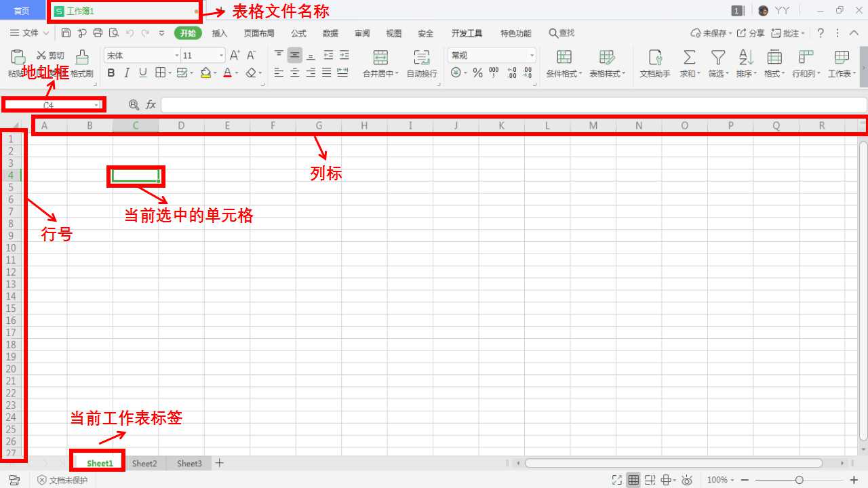Click the Unsaved (未保存) cloud button
The height and width of the screenshot is (488, 868).
coord(711,33)
